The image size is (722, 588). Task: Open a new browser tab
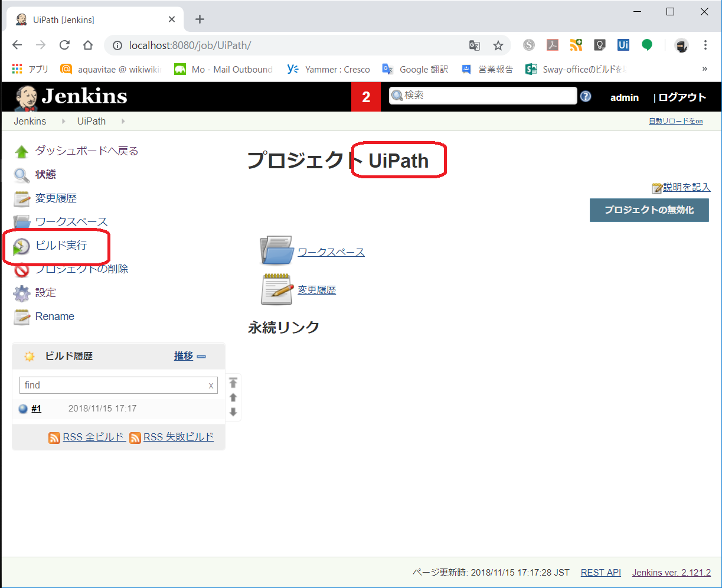200,19
